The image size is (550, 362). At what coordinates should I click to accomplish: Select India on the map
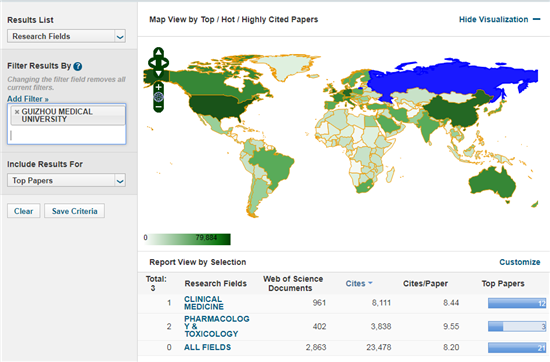tap(427, 128)
